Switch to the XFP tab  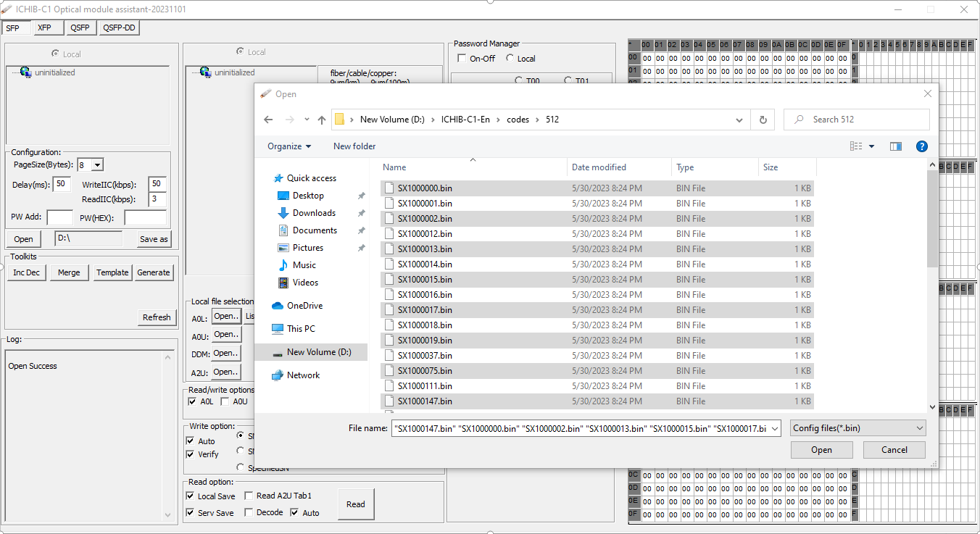[x=48, y=28]
